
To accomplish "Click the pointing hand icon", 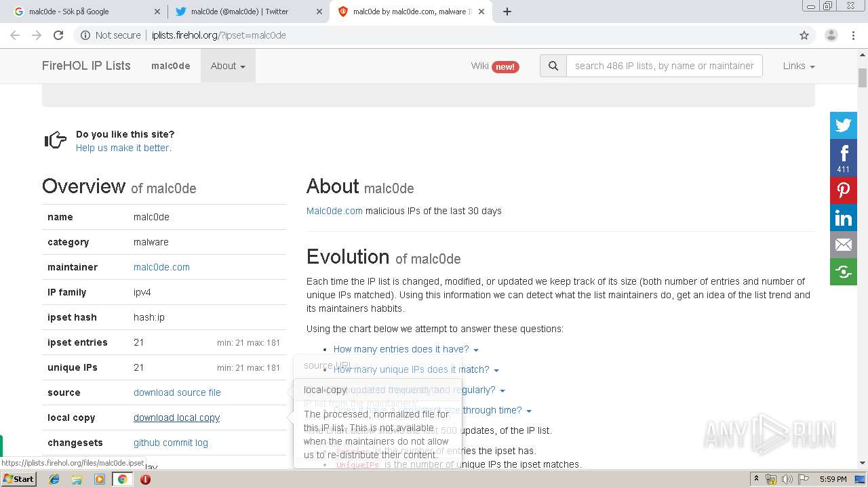I will pos(56,140).
